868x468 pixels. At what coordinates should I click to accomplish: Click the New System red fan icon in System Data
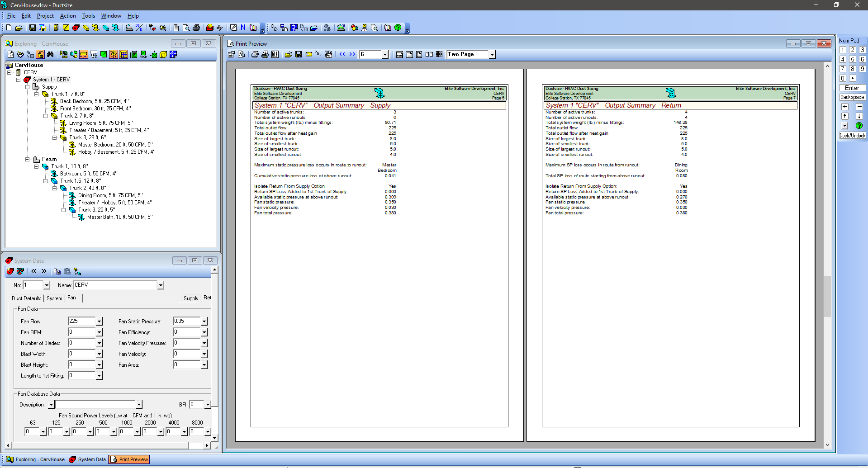pyautogui.click(x=10, y=271)
